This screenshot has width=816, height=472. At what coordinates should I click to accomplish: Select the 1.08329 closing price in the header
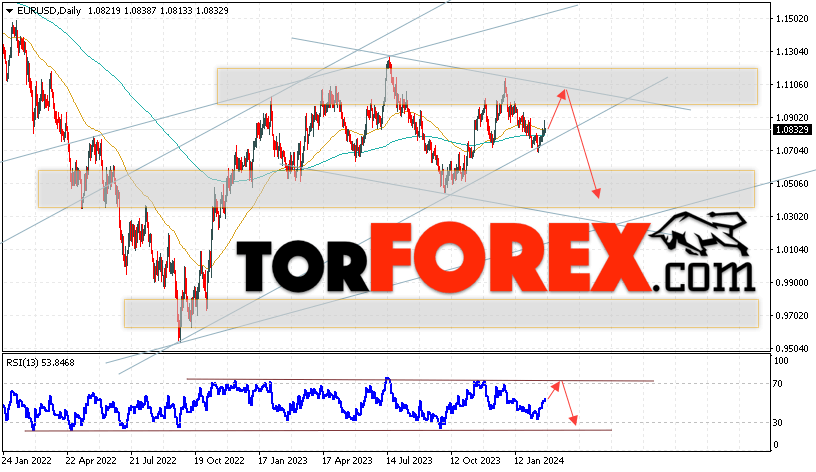[212, 10]
